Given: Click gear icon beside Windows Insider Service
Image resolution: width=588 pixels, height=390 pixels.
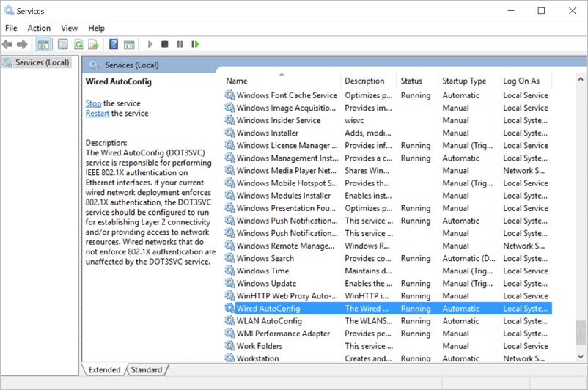Looking at the screenshot, I should point(230,120).
